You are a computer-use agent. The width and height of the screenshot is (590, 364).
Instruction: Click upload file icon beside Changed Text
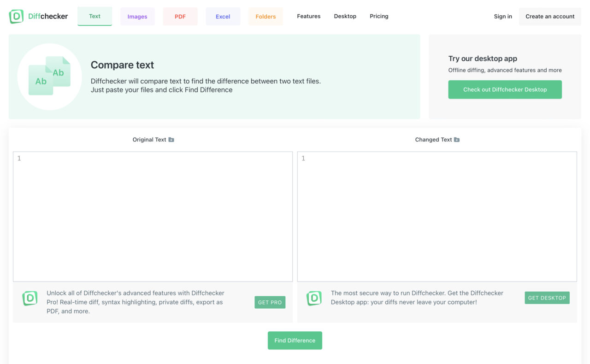click(x=457, y=140)
